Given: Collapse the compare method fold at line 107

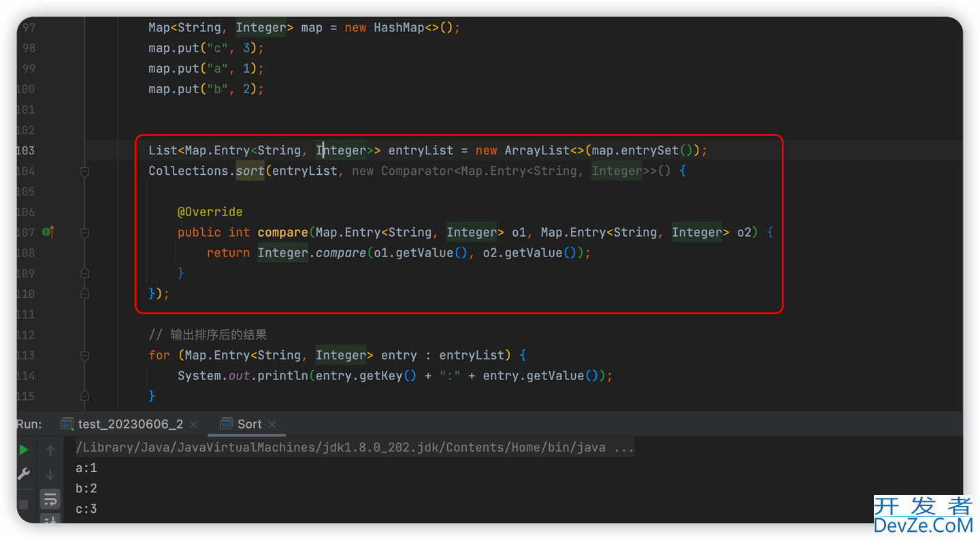Looking at the screenshot, I should pos(84,233).
